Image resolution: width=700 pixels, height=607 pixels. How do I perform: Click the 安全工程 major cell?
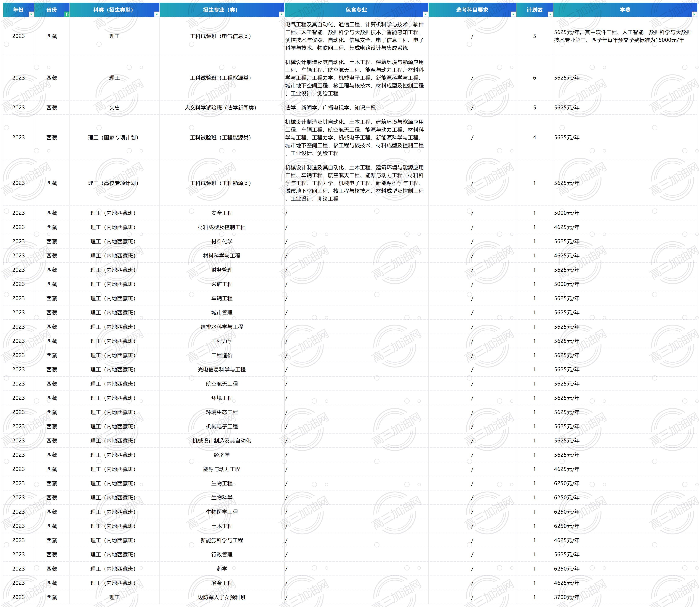[222, 213]
